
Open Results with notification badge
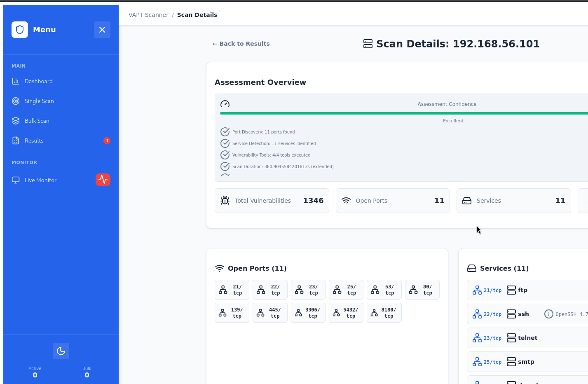pos(34,140)
